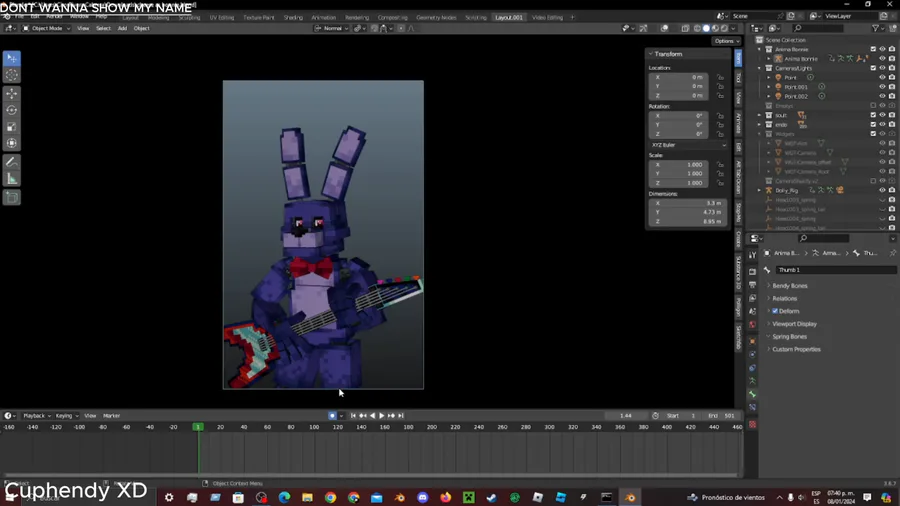This screenshot has width=900, height=506.
Task: Select the Measure tool
Action: (11, 179)
